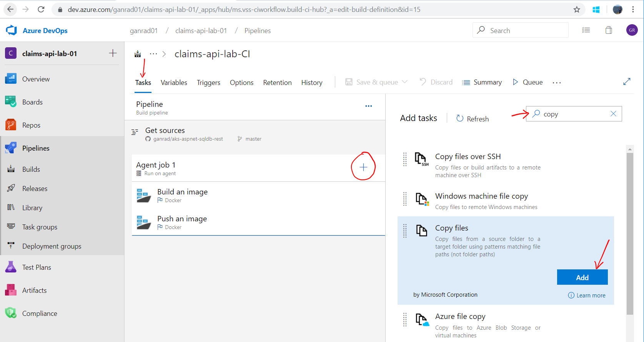Open the Pipeline more options ellipsis
The image size is (644, 342).
368,106
